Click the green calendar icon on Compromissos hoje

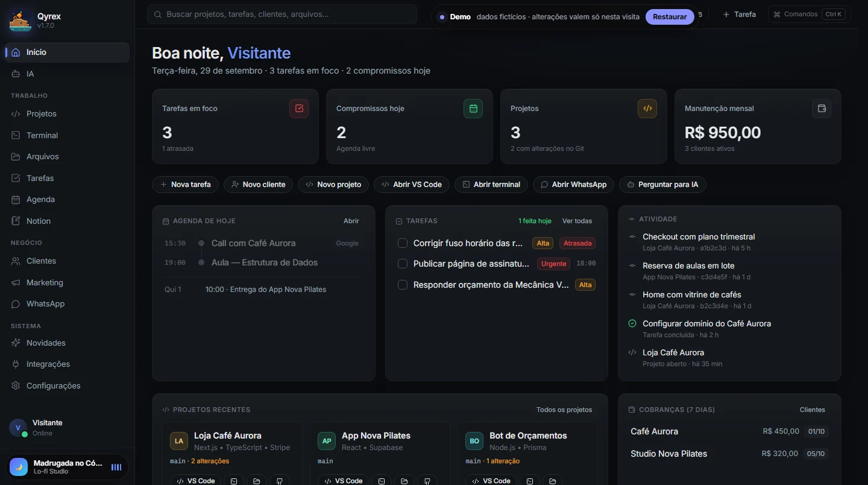tap(473, 109)
